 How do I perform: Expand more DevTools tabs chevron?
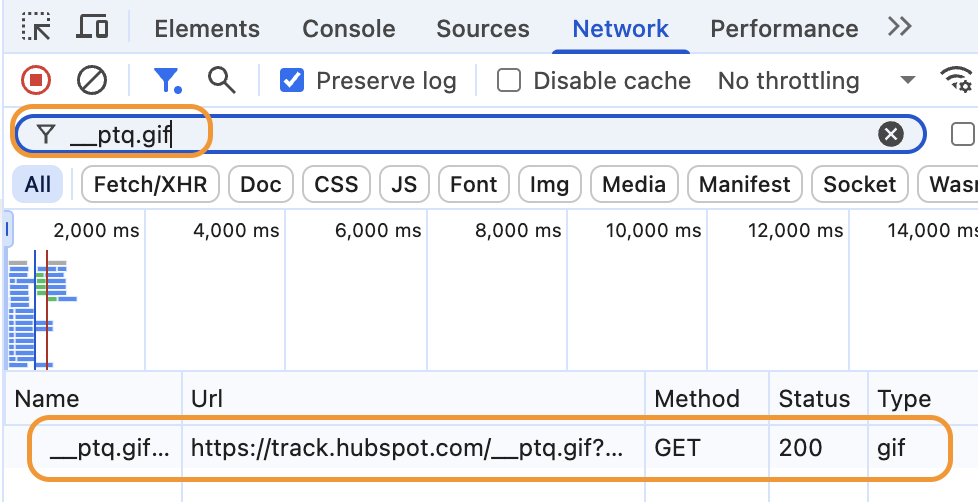point(900,27)
